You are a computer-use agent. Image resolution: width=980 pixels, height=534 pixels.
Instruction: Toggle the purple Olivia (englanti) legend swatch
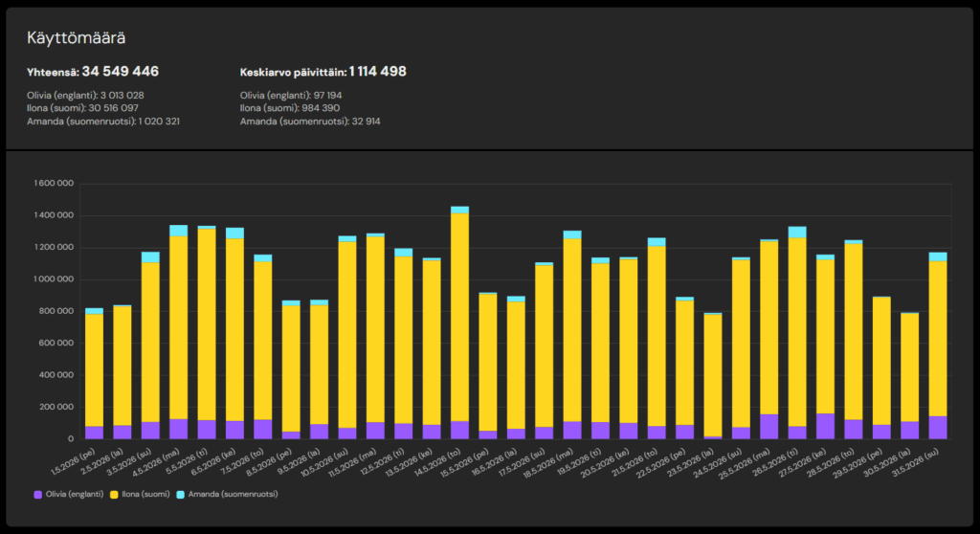click(x=38, y=495)
